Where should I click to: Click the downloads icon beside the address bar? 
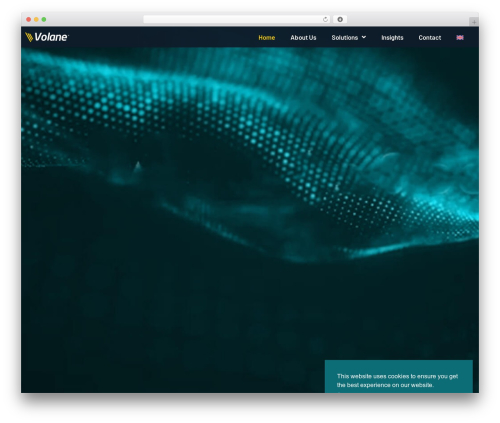pos(340,20)
